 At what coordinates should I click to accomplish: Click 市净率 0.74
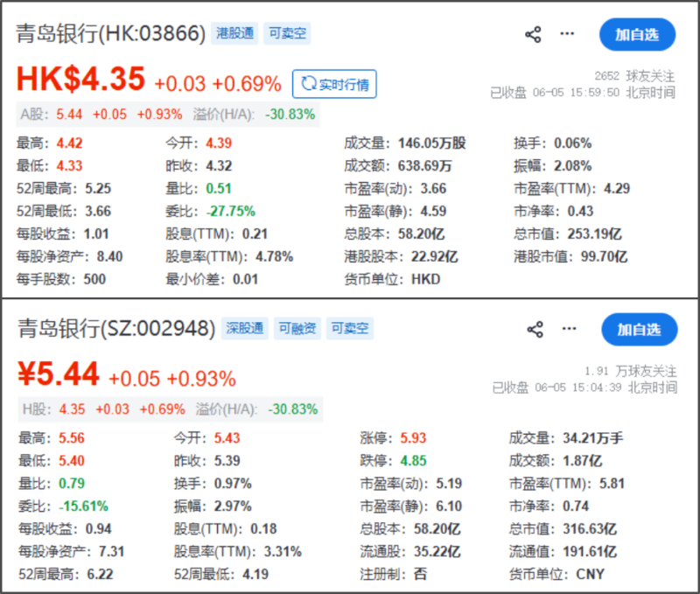[549, 507]
